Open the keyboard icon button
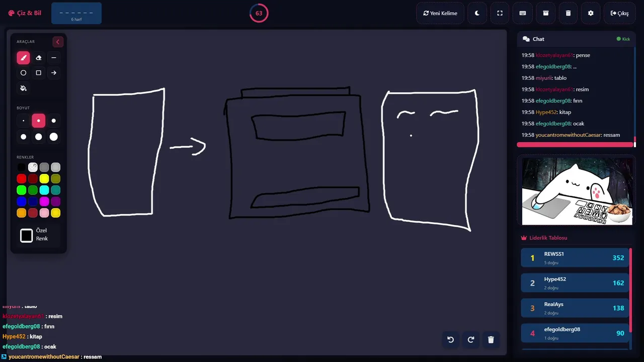 point(523,13)
